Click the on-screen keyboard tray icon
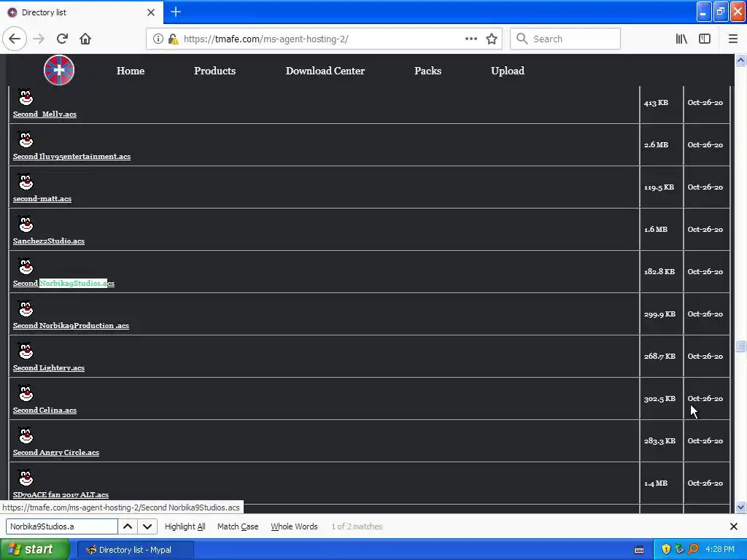Image resolution: width=747 pixels, height=560 pixels. pos(639,550)
